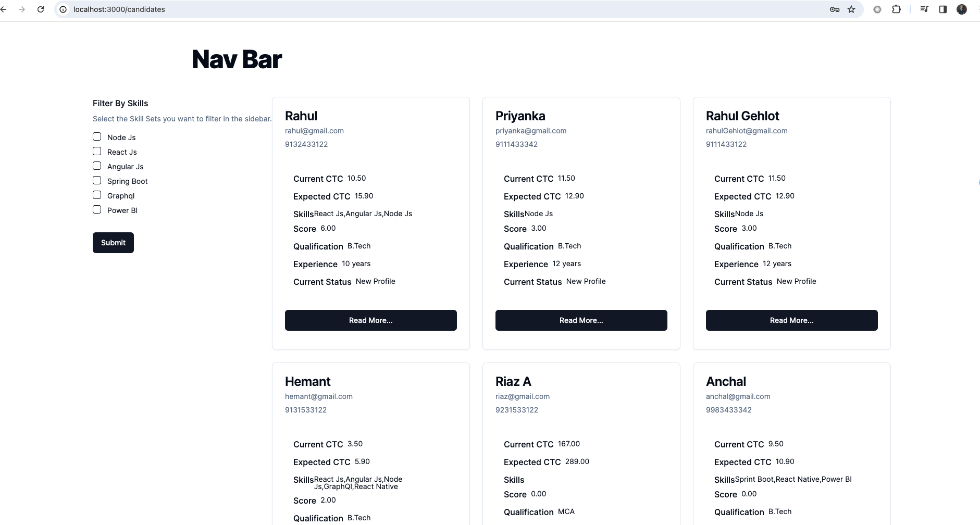Open Read More on Rahul's card

click(x=371, y=320)
